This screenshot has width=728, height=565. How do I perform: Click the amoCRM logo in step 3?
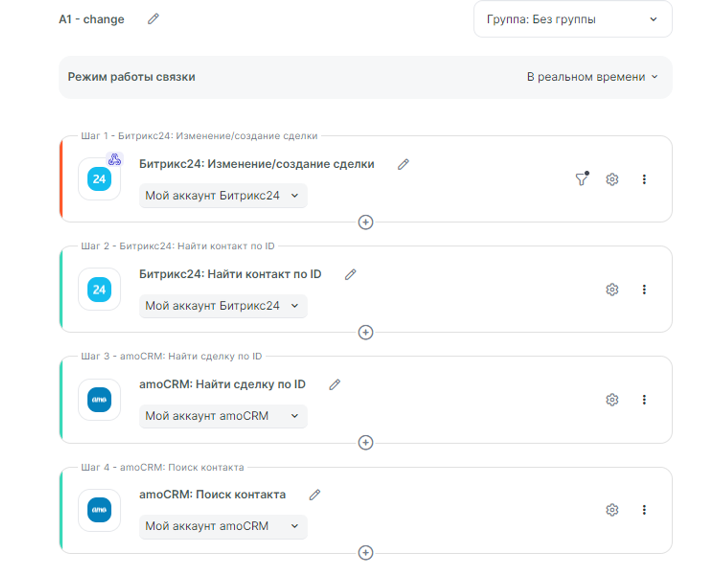pos(99,400)
